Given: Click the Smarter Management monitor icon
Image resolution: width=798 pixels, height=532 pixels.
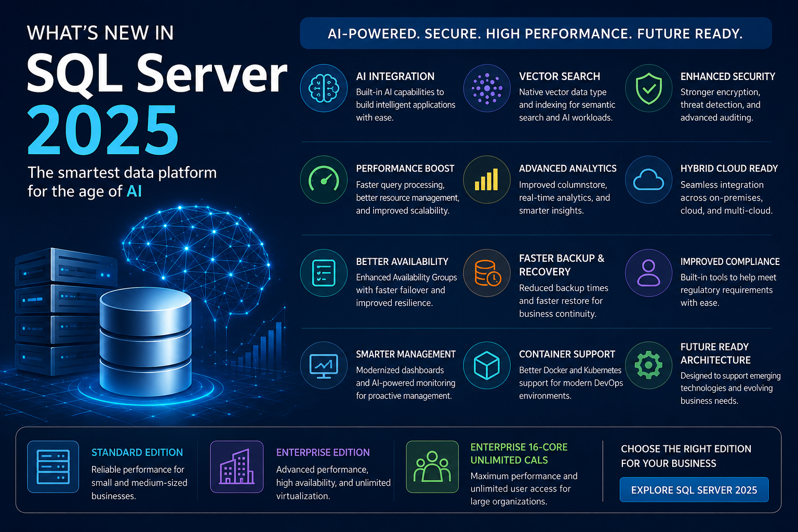Looking at the screenshot, I should 324,365.
